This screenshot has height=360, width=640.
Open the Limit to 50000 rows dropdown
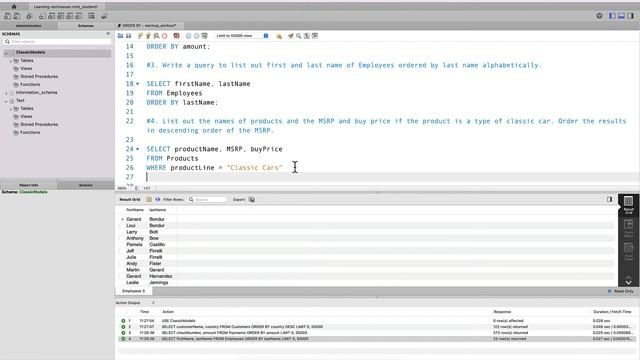coord(242,36)
